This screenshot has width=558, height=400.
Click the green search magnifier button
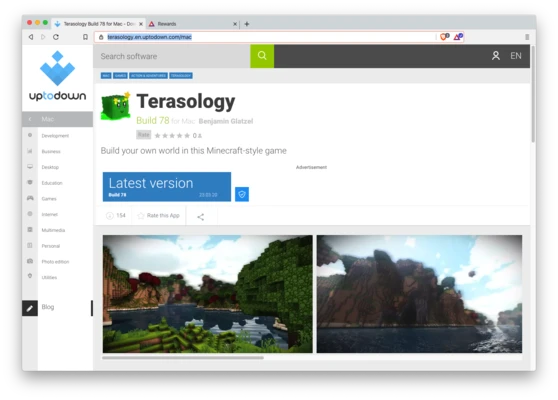pyautogui.click(x=262, y=56)
